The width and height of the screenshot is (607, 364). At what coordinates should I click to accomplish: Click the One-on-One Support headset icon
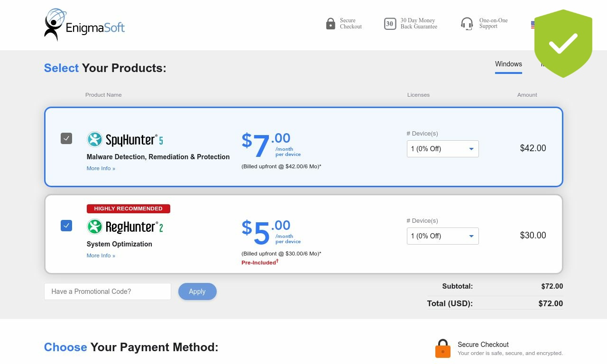(467, 24)
